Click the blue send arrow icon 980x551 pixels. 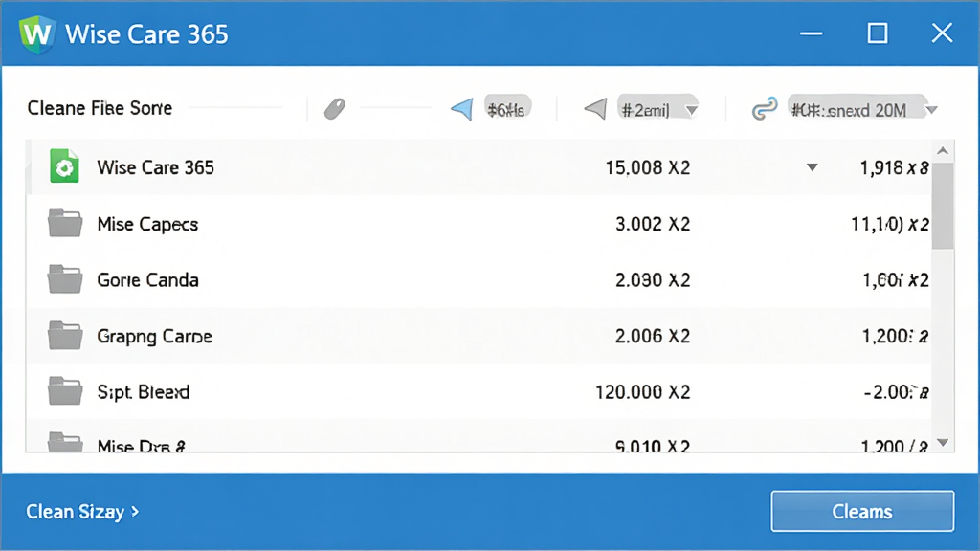[462, 109]
